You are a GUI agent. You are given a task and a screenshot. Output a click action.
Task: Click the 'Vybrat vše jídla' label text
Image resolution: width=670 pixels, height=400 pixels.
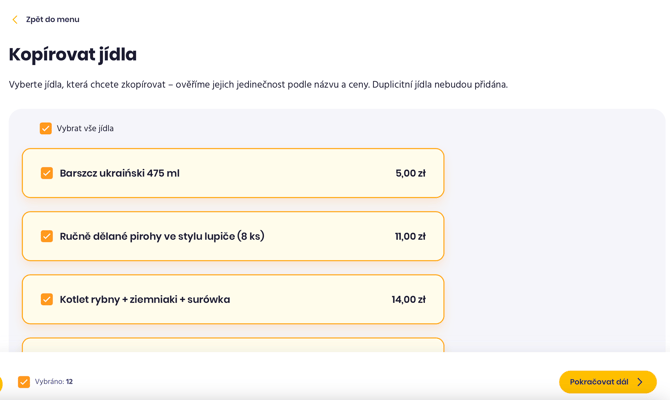85,129
